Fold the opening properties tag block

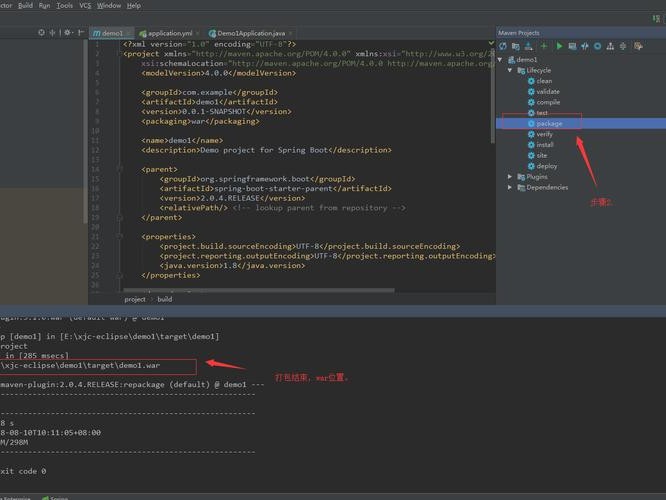coord(120,236)
